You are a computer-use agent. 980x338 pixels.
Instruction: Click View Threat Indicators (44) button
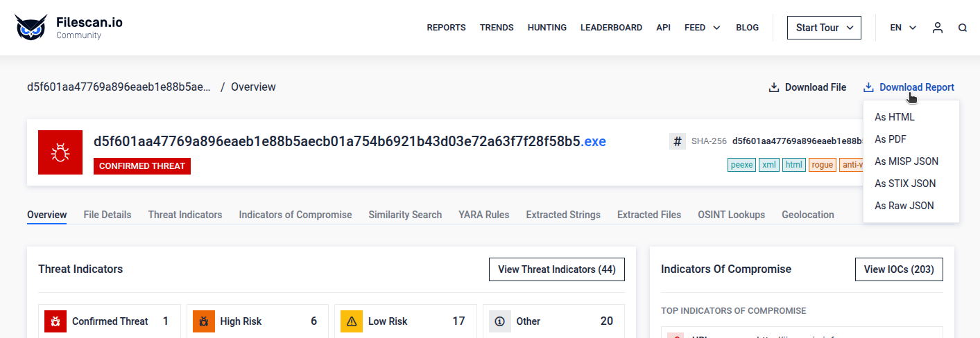click(557, 269)
